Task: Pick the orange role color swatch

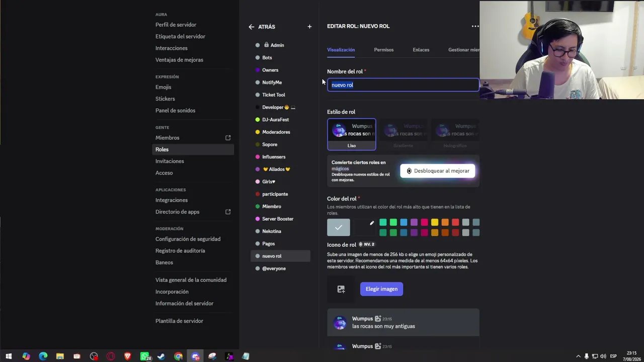Action: 445,222
